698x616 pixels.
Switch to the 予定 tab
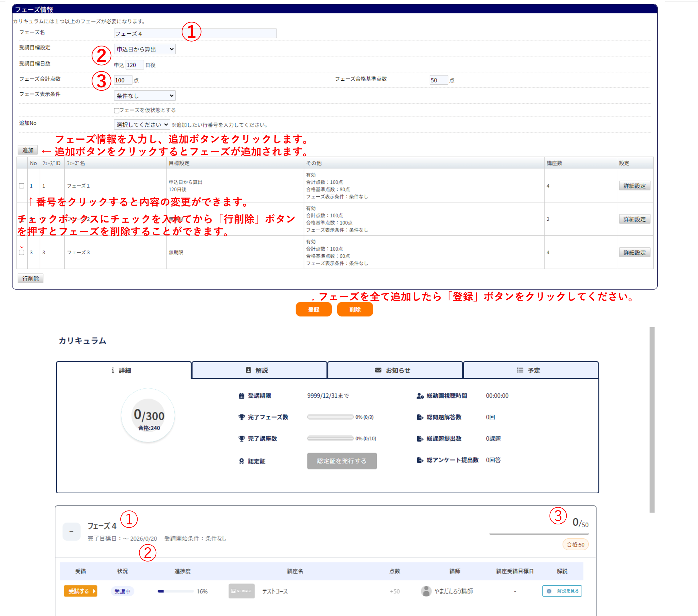coord(530,370)
